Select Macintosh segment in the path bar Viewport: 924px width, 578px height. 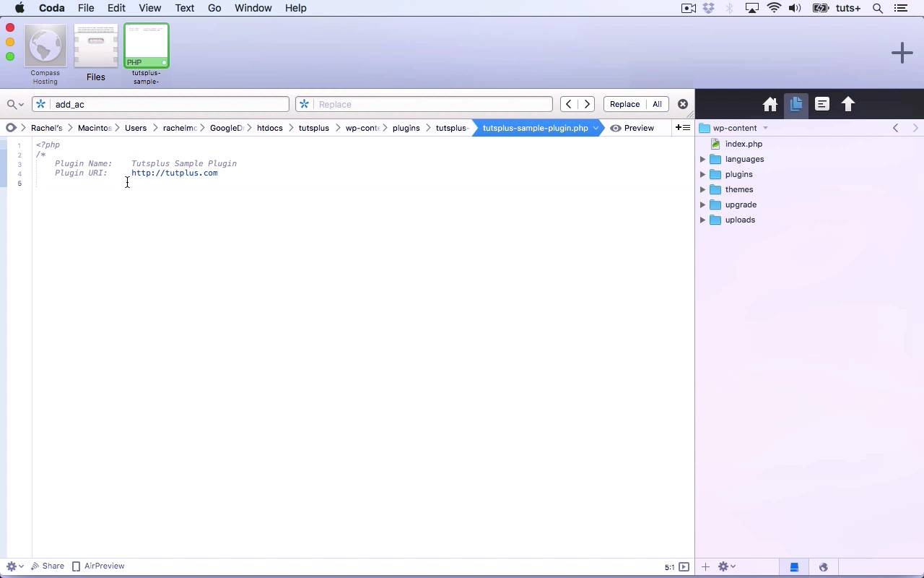(95, 128)
